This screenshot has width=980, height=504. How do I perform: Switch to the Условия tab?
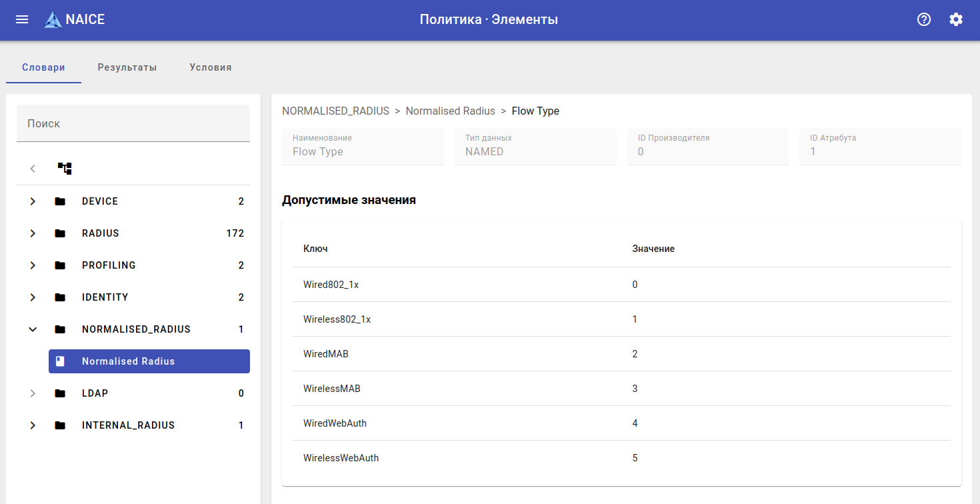211,67
